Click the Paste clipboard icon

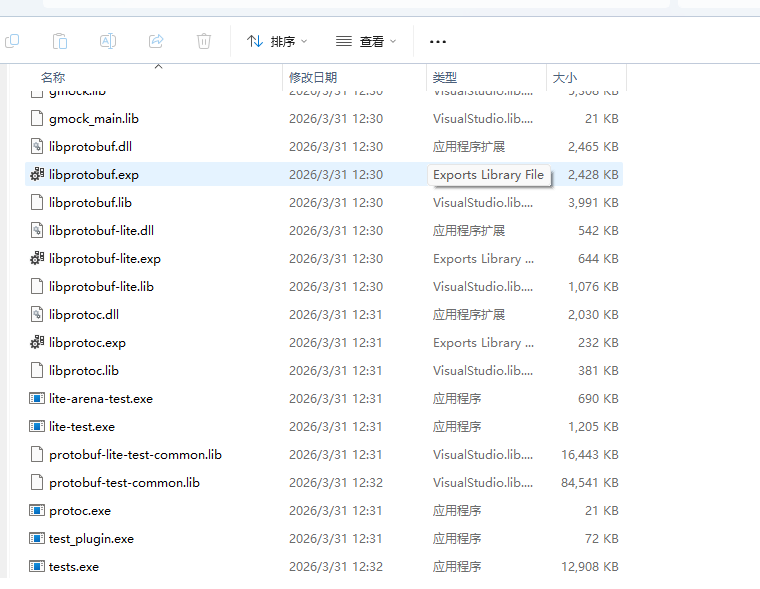point(60,41)
